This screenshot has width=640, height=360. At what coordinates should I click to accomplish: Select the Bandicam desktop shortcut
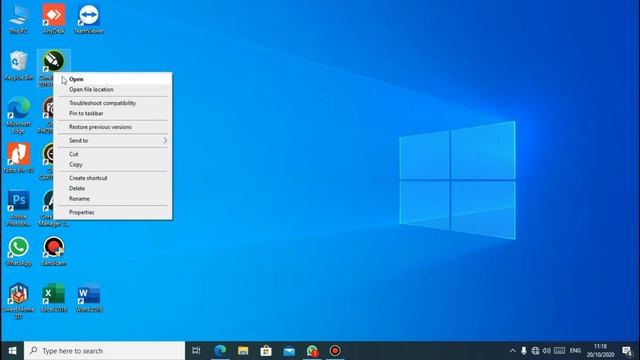[x=53, y=251]
